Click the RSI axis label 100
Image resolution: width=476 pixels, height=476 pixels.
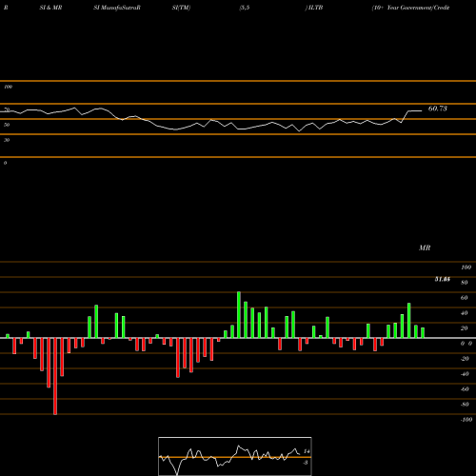(x=8, y=87)
